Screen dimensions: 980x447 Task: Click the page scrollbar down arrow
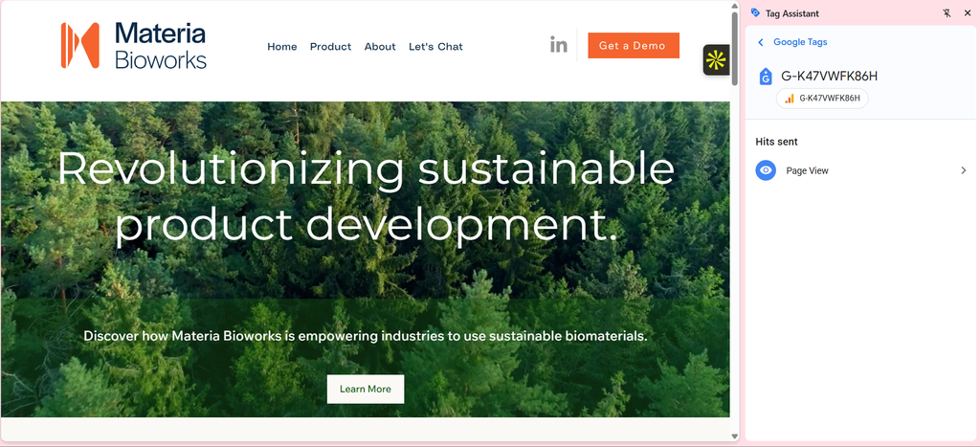coord(734,436)
